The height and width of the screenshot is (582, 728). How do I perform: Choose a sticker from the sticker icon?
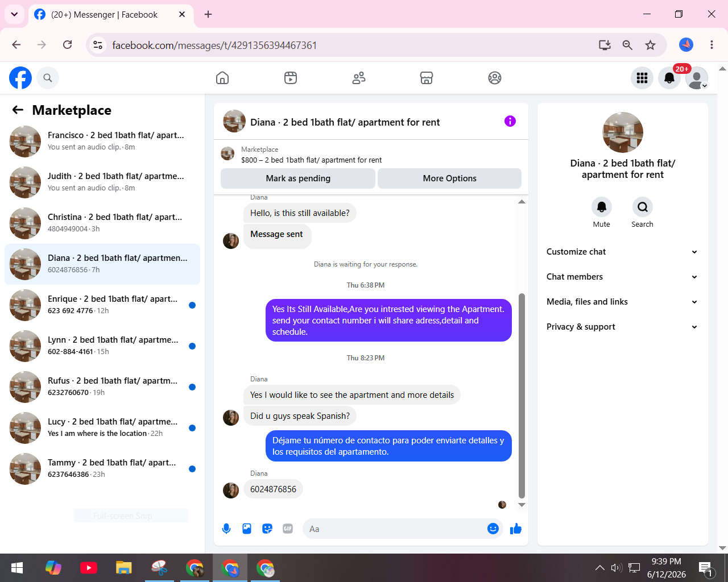[267, 529]
